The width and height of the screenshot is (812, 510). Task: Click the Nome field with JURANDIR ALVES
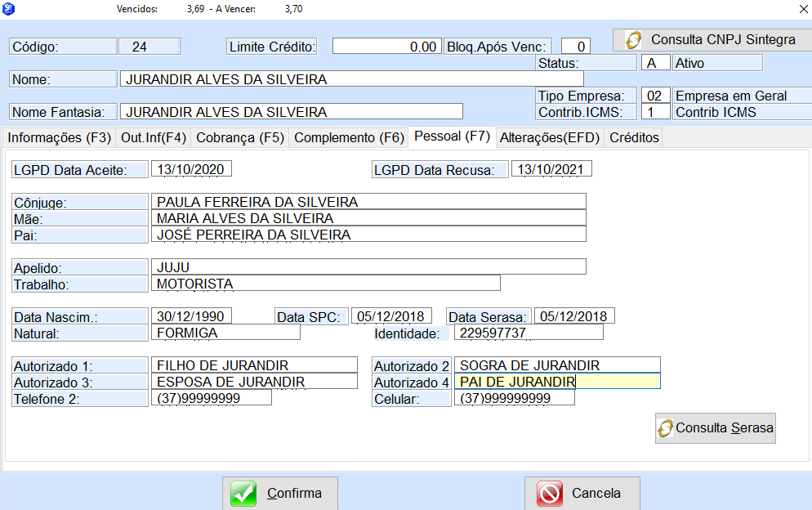coord(351,79)
